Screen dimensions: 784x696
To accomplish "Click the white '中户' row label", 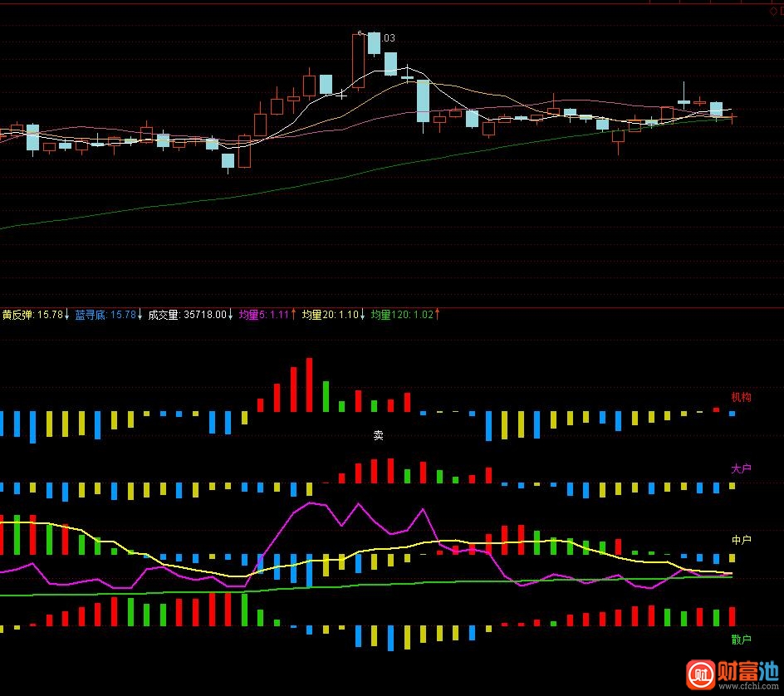I will 741,540.
